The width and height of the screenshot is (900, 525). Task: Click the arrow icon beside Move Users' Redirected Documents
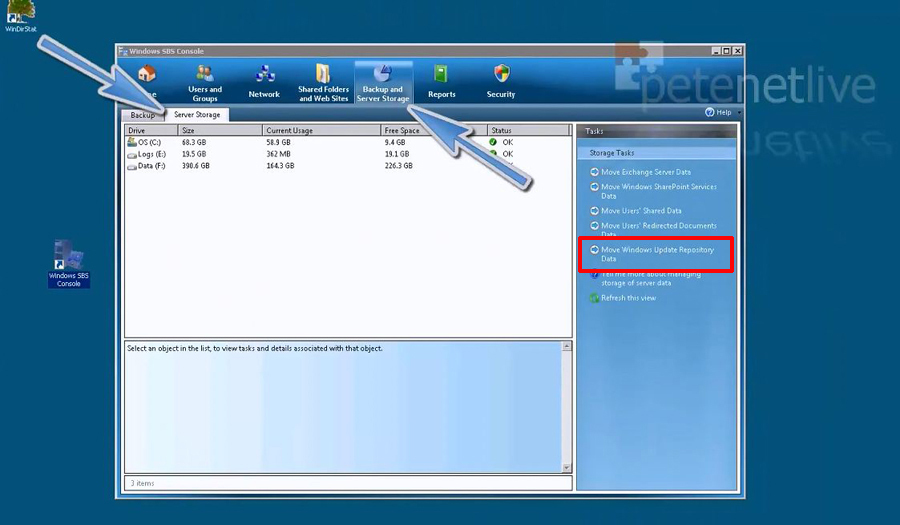pyautogui.click(x=595, y=225)
